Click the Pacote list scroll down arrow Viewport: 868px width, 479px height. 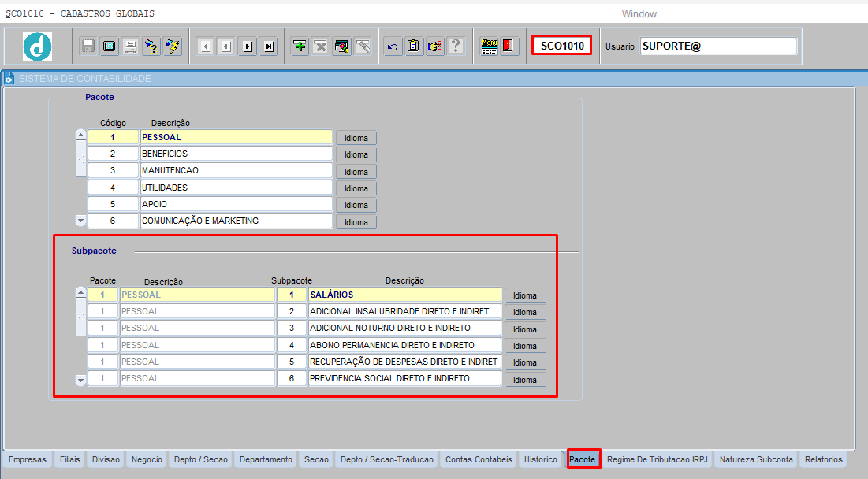pyautogui.click(x=81, y=221)
